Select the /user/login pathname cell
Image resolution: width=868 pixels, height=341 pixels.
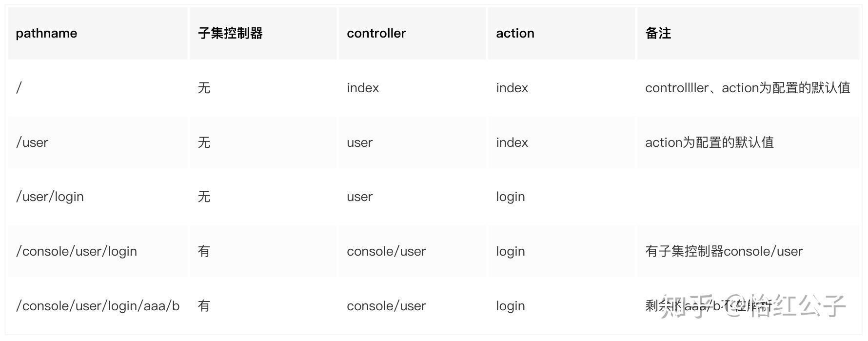pos(50,197)
